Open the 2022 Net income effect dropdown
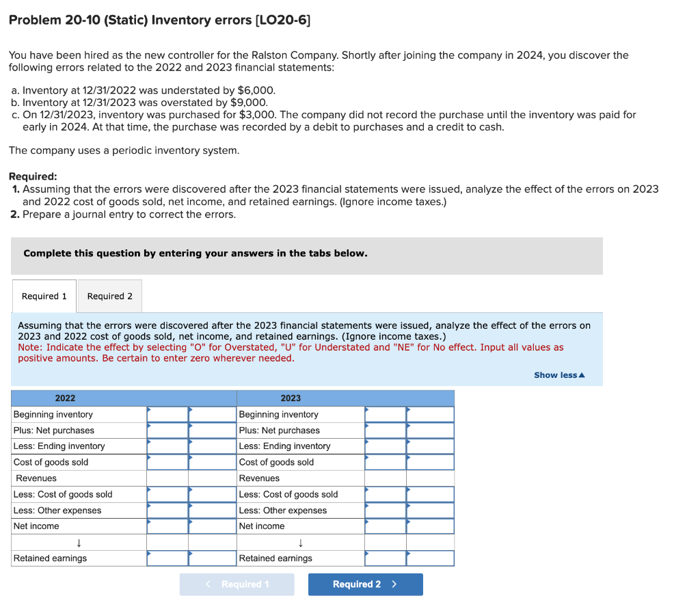700x600 pixels. coord(167,526)
